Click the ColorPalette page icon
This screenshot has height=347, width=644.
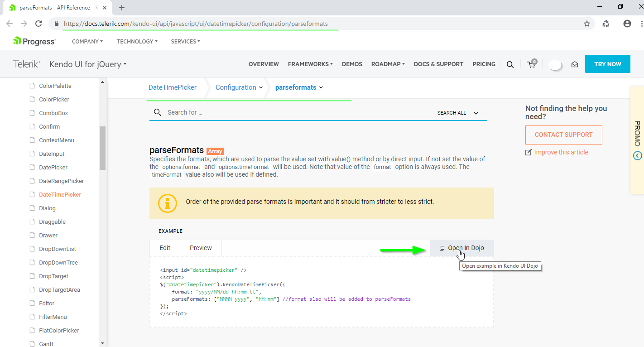point(32,86)
